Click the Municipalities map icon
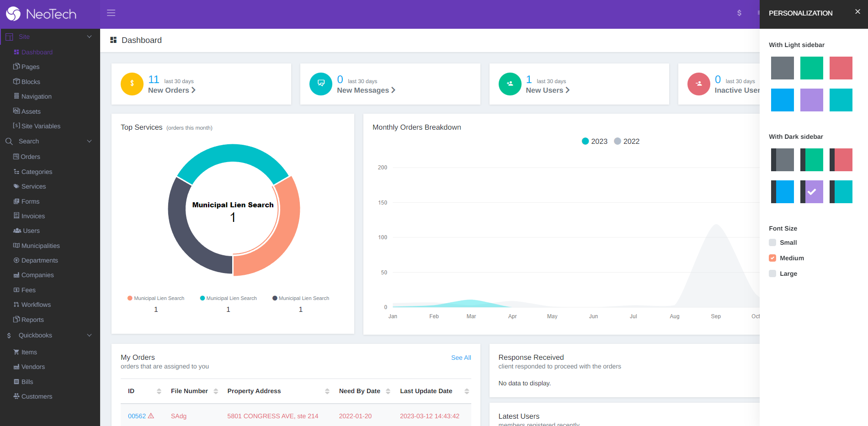Screen dimensions: 868x426 [x=16, y=245]
